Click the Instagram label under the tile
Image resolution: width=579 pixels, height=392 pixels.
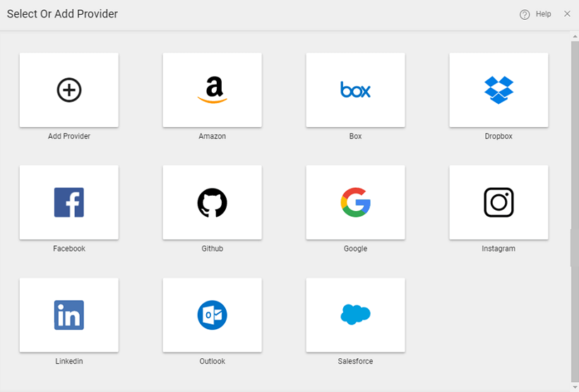pos(499,249)
